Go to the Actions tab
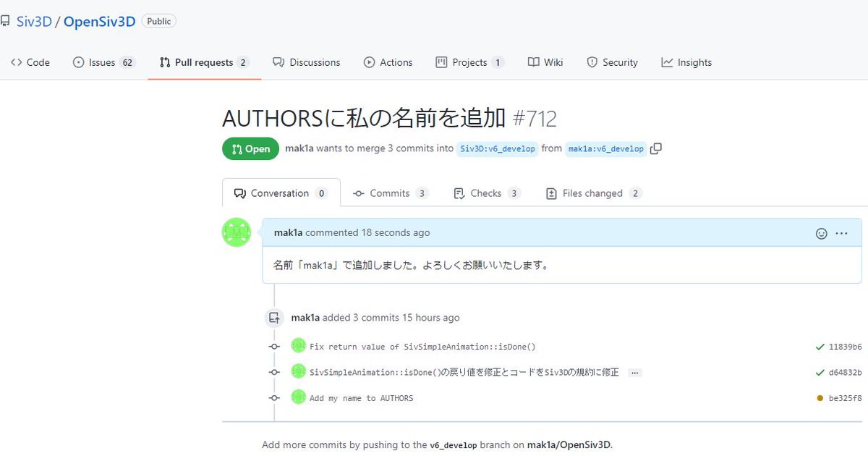The height and width of the screenshot is (456, 868). tap(388, 62)
